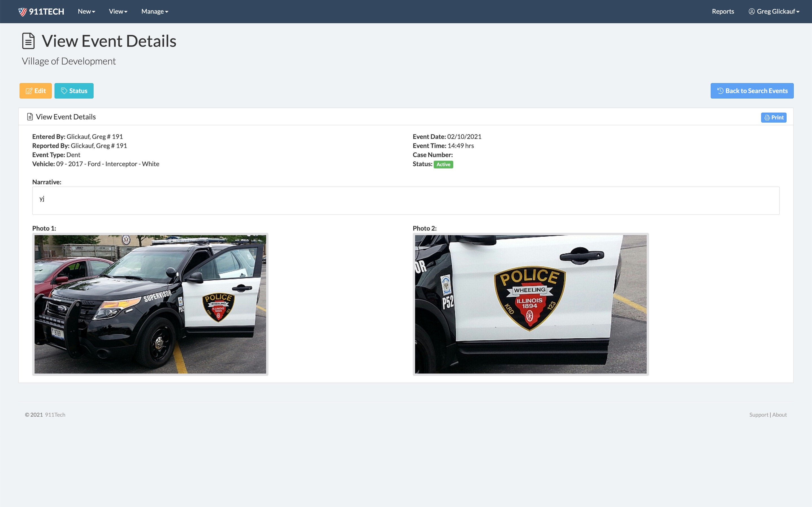Open the About footer link
812x507 pixels.
point(779,415)
